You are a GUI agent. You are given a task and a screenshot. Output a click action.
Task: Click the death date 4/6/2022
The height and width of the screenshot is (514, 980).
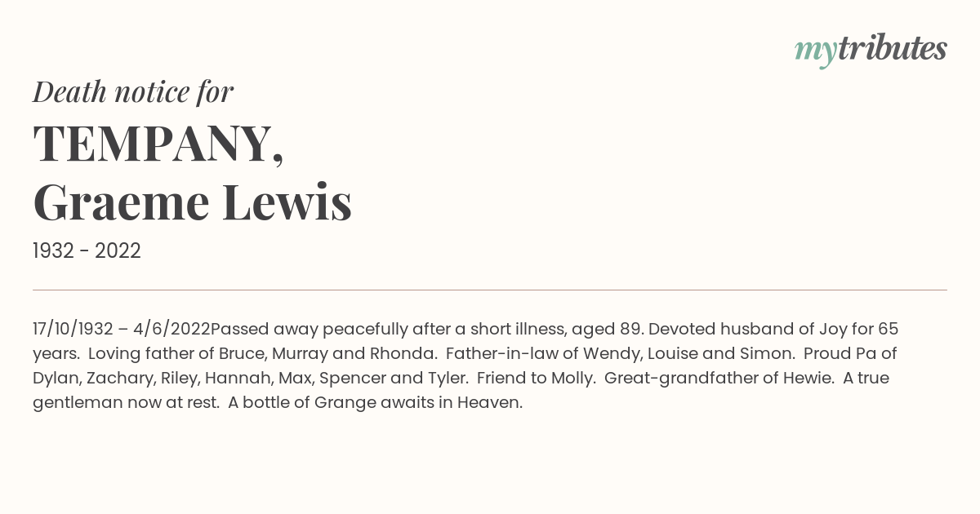click(x=171, y=330)
